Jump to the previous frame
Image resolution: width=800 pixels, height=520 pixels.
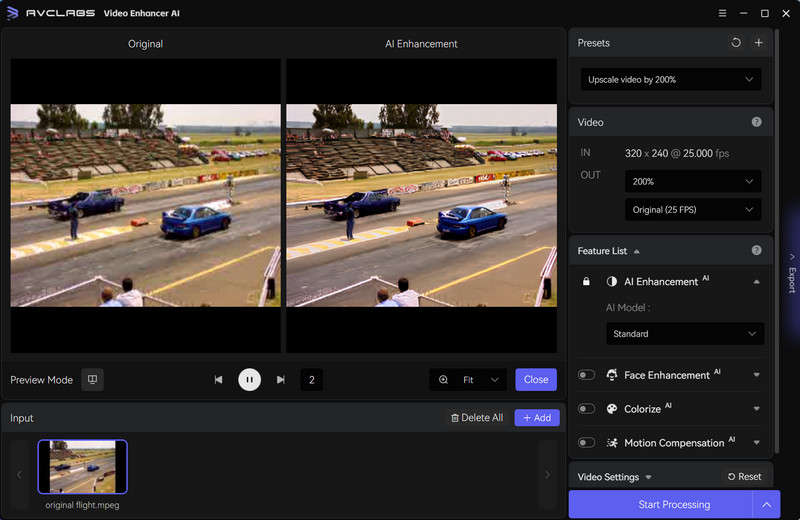pos(218,380)
